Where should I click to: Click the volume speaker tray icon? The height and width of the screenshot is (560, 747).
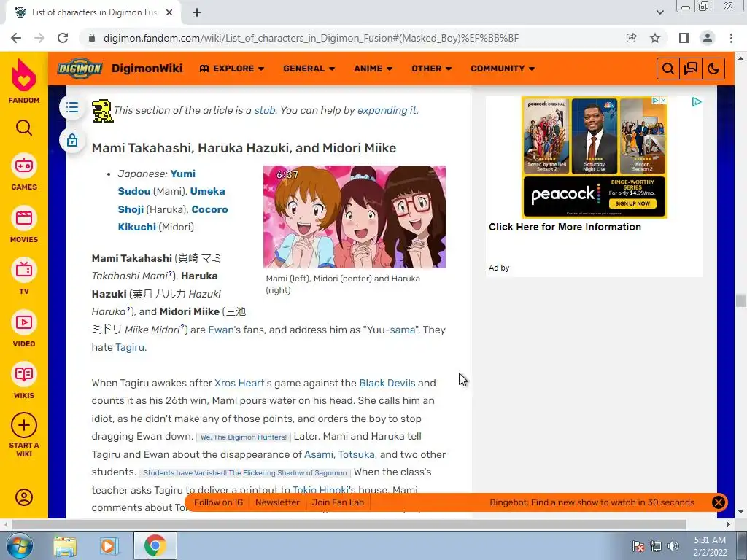(x=673, y=546)
